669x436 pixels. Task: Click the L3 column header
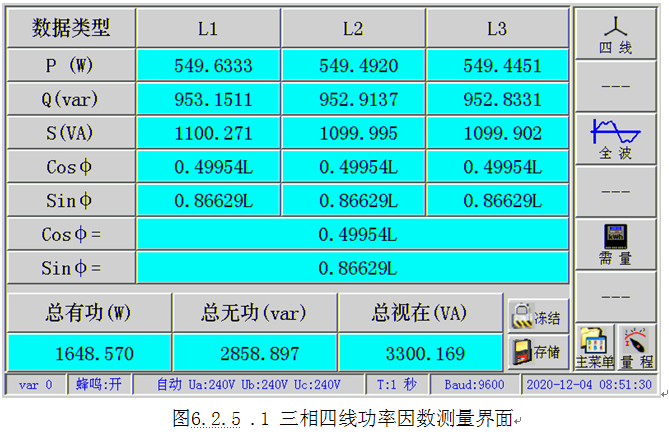[497, 28]
